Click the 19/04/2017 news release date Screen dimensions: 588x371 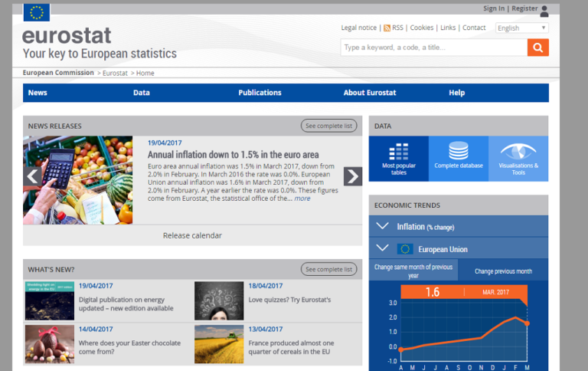click(165, 143)
